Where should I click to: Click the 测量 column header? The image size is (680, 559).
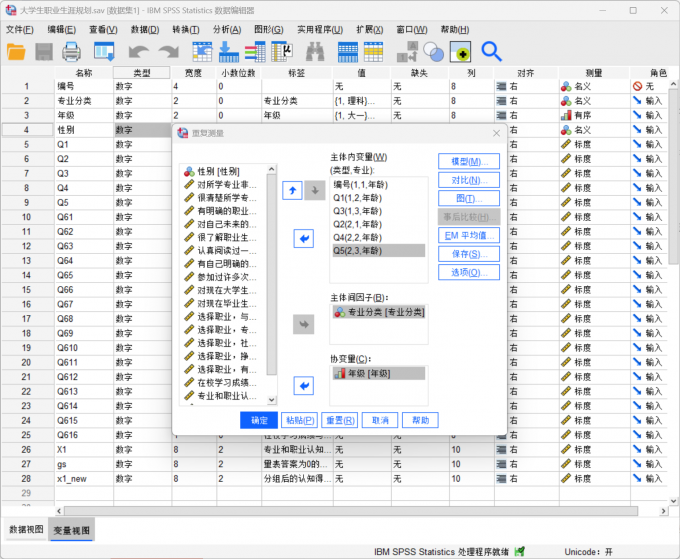(x=594, y=73)
